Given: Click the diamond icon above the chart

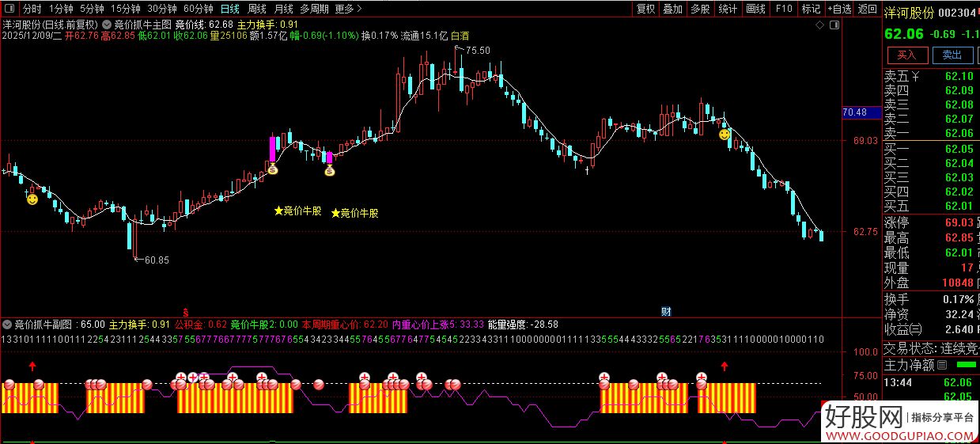Looking at the screenshot, I should coord(820,25).
